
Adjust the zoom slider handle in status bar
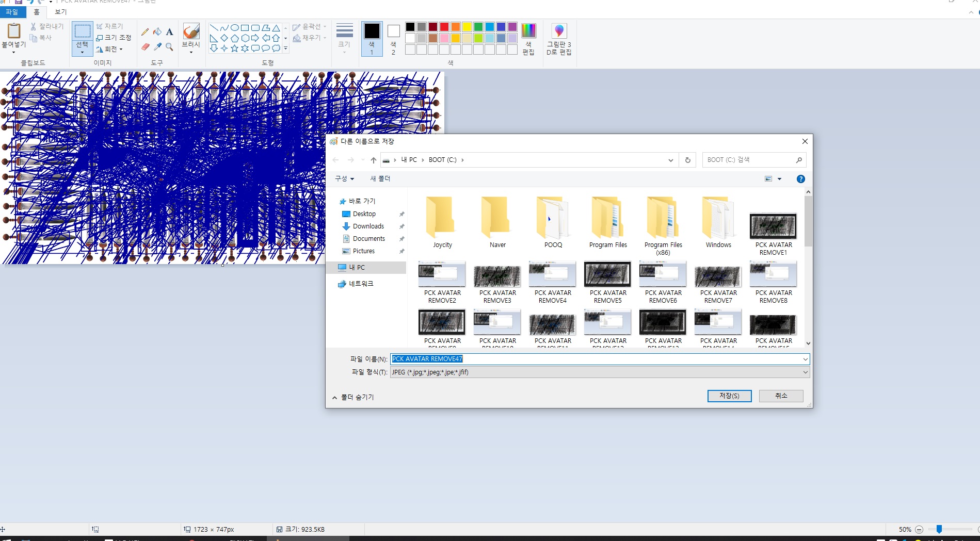(x=939, y=529)
